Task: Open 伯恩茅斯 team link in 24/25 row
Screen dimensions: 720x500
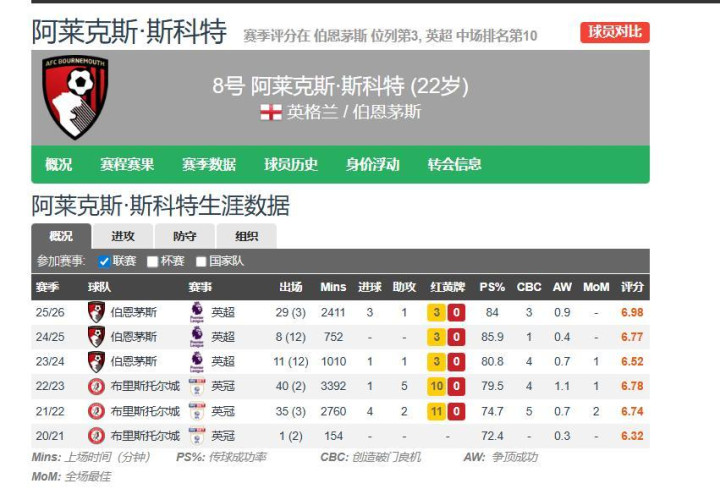Action: 134,337
